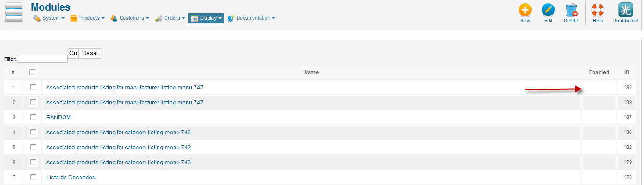644x185 pixels.
Task: Open the Documentation dropdown menu
Action: [252, 18]
